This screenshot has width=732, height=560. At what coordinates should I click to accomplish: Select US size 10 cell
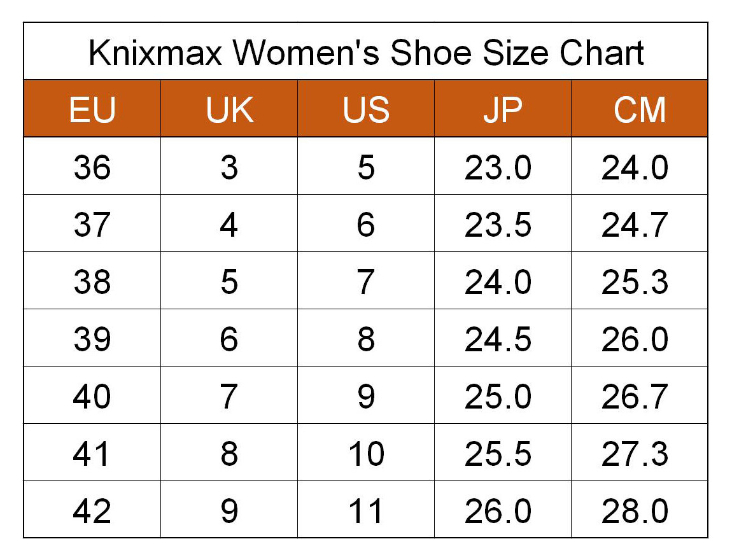[x=366, y=452]
